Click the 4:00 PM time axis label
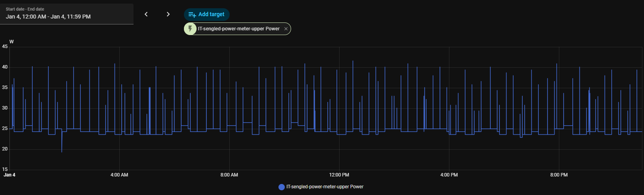644x195 pixels. pyautogui.click(x=449, y=175)
